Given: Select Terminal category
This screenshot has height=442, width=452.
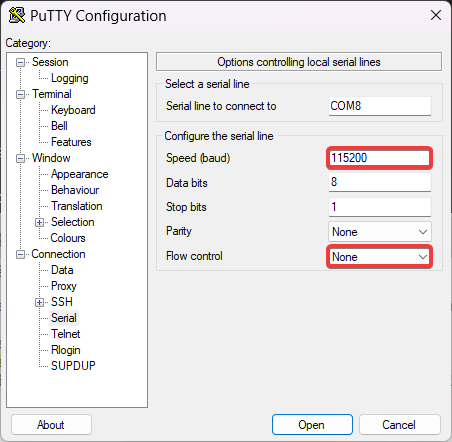Looking at the screenshot, I should coord(52,94).
